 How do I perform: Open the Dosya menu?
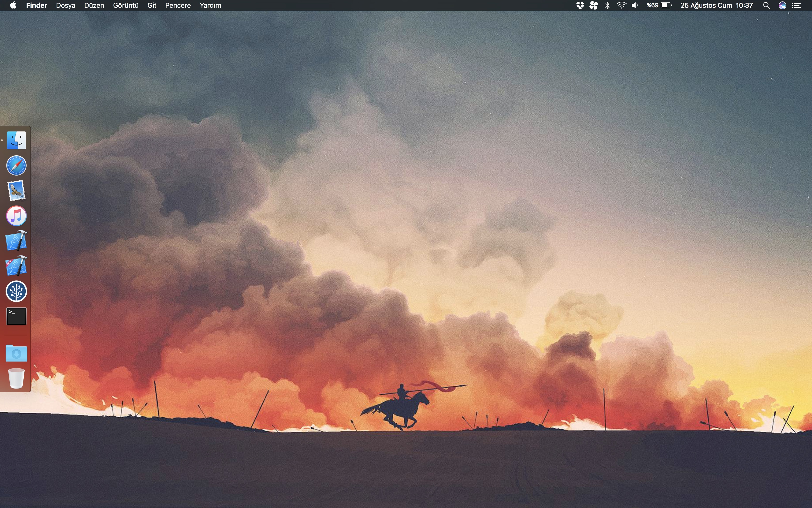[65, 5]
